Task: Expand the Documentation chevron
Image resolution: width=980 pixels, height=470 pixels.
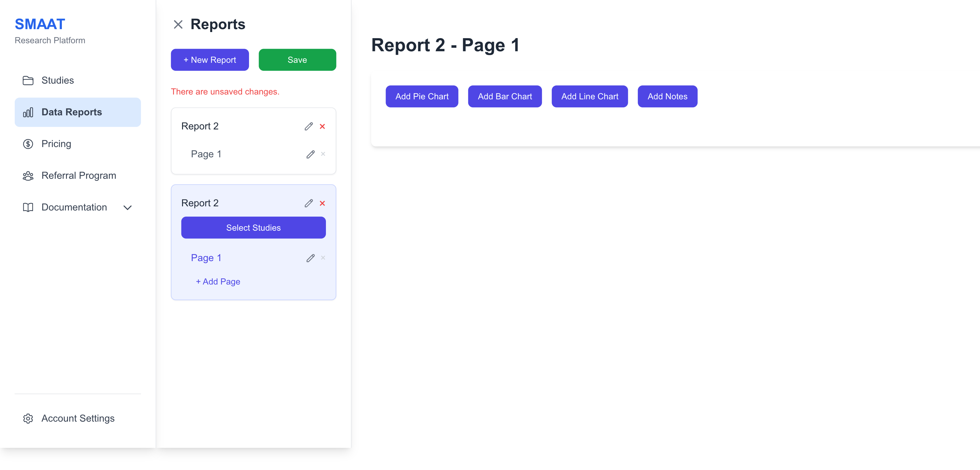Action: pos(128,208)
